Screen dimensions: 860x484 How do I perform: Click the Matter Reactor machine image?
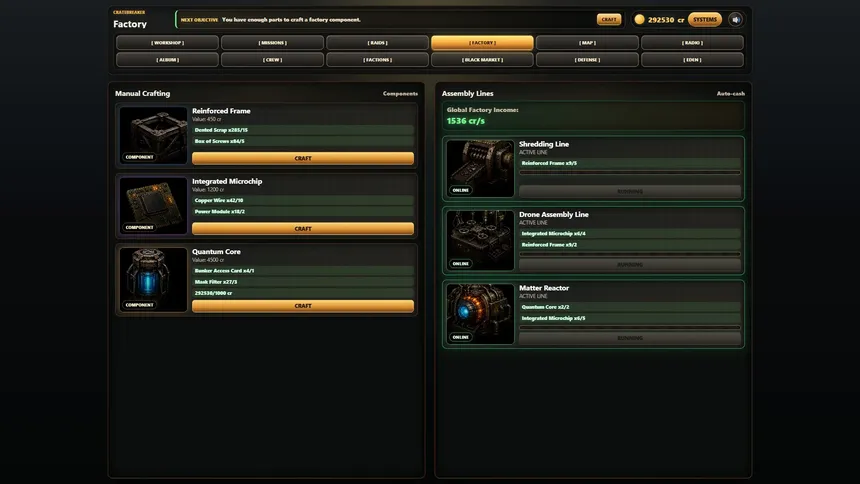[x=480, y=314]
